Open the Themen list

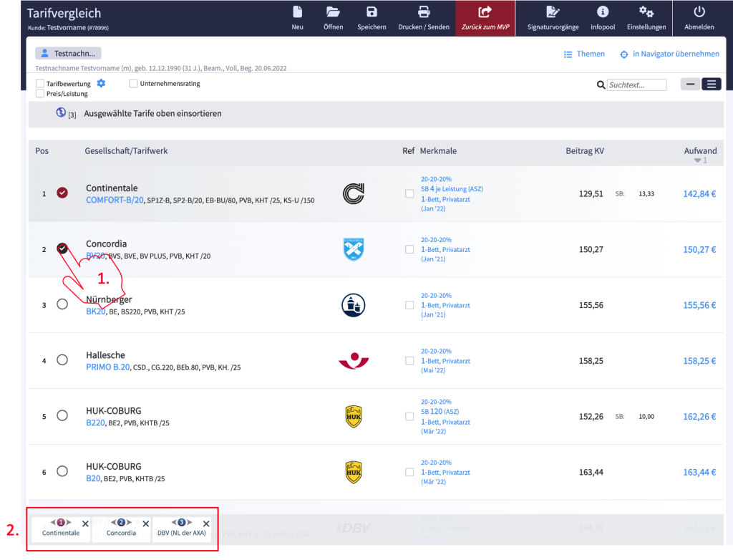[x=584, y=54]
